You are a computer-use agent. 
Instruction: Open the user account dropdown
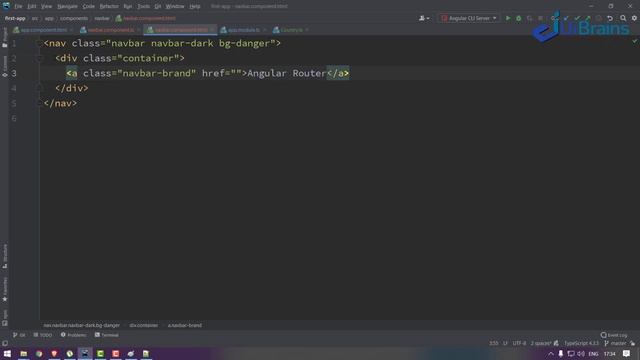tap(424, 18)
